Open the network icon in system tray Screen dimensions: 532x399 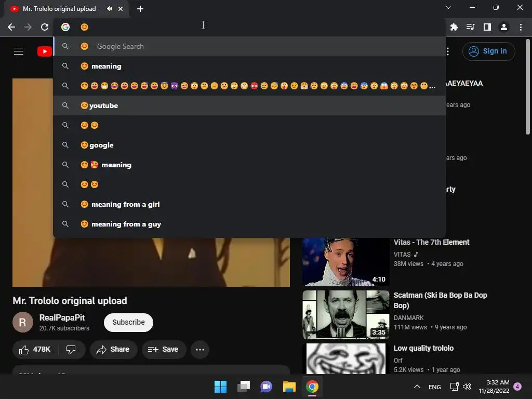coord(454,387)
